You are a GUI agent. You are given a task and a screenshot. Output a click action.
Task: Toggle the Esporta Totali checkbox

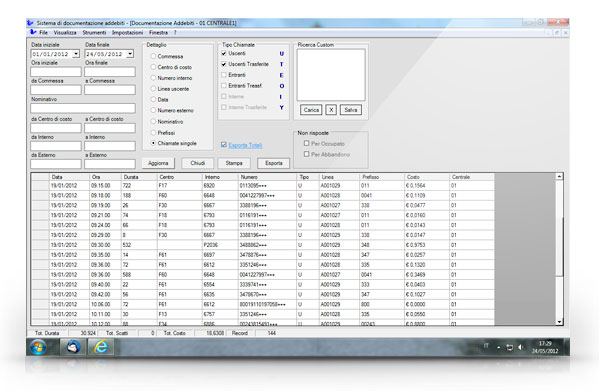[224, 145]
